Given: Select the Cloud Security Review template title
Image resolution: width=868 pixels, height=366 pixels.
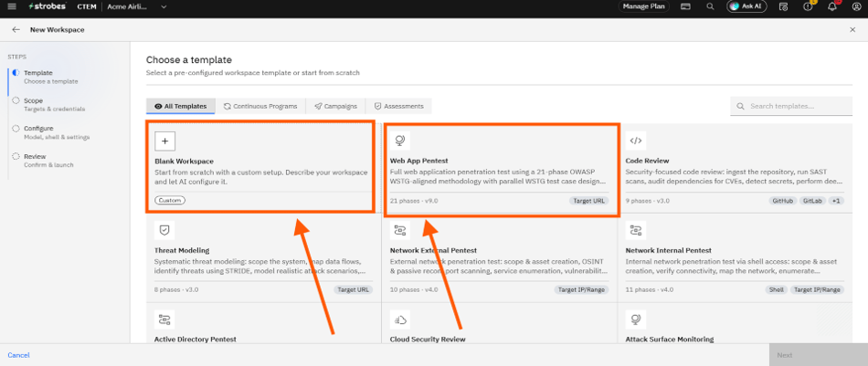Looking at the screenshot, I should 428,339.
